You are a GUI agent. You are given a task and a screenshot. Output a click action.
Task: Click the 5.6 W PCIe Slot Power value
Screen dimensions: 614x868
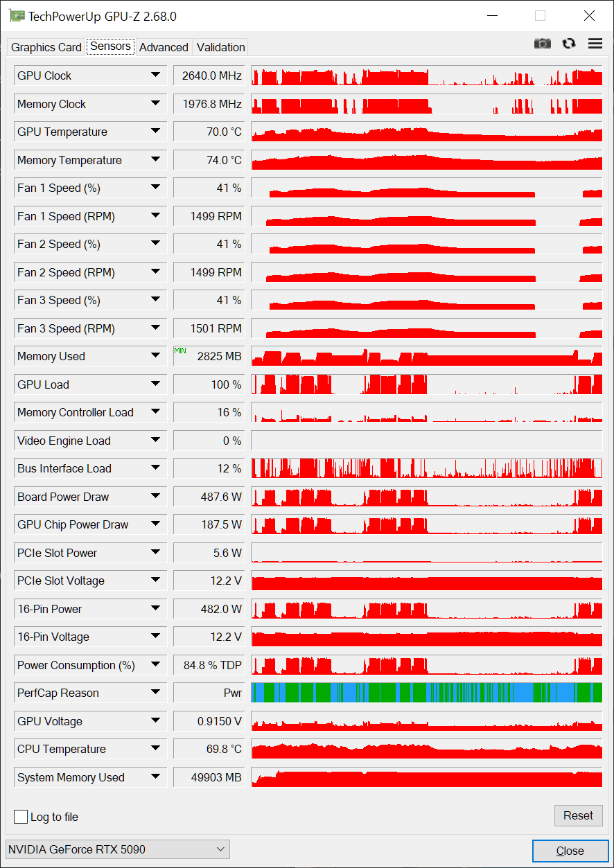tap(209, 553)
